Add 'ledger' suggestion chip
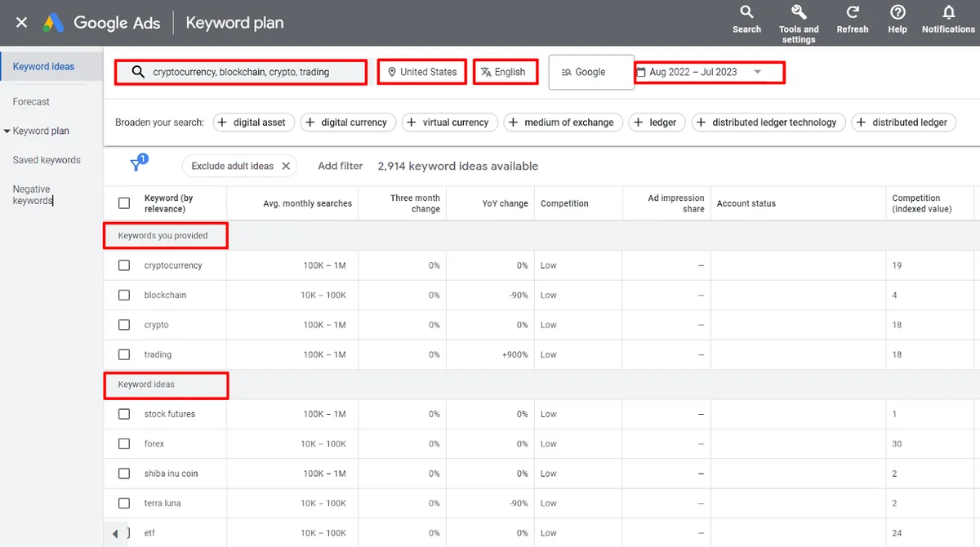 click(657, 122)
